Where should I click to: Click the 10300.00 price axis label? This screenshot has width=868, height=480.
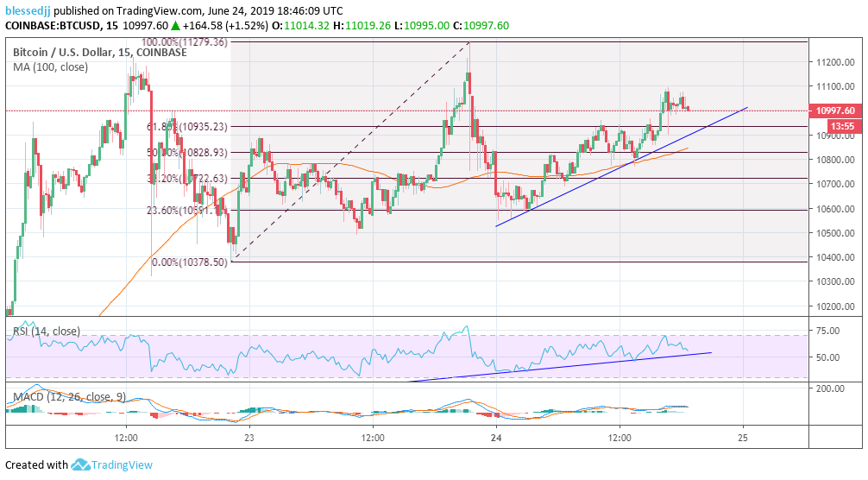coord(835,281)
